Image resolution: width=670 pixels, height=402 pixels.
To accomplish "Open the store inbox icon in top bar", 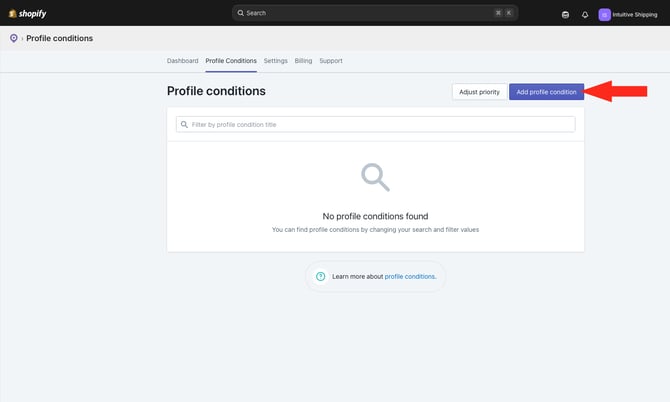I will coord(565,15).
